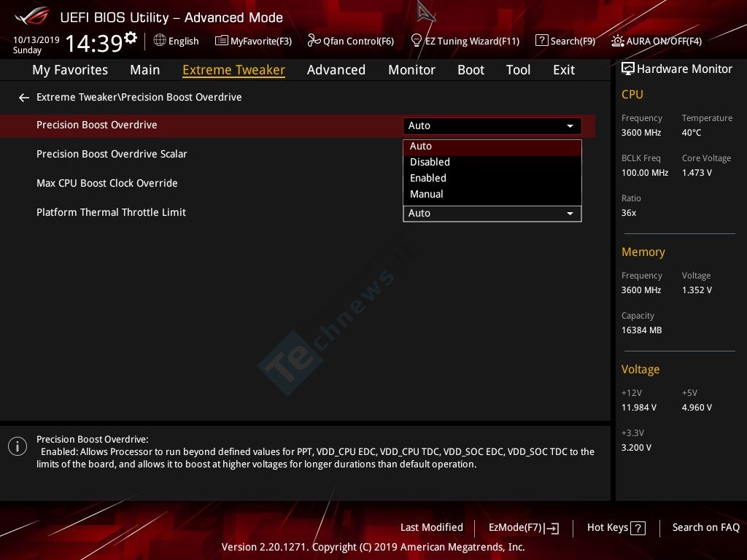Click the globe language icon
The width and height of the screenshot is (747, 560).
pos(160,41)
